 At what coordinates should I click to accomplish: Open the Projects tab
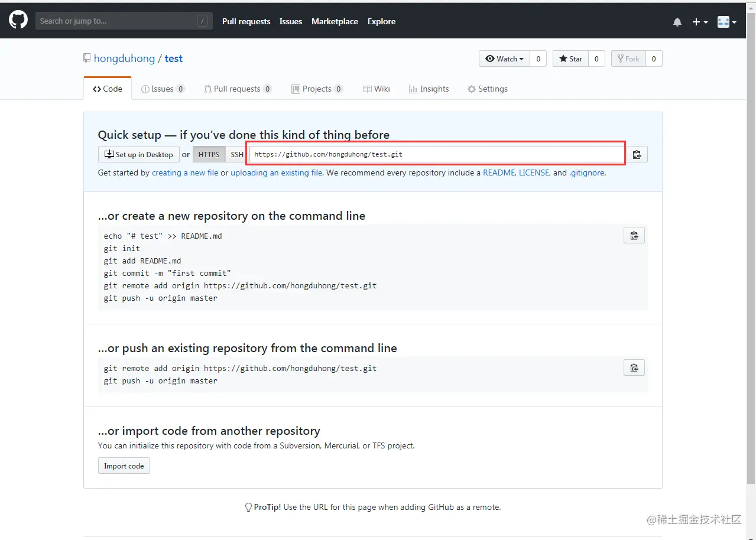pyautogui.click(x=317, y=89)
